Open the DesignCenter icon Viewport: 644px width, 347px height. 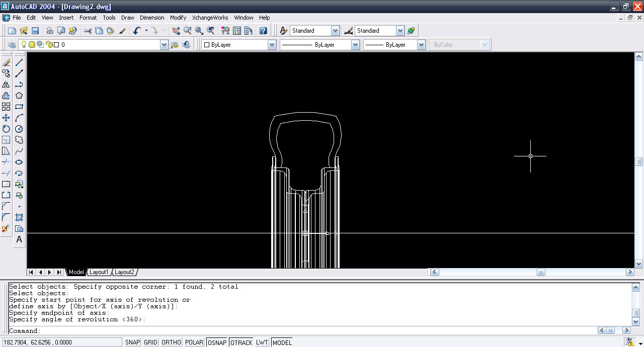coord(237,31)
